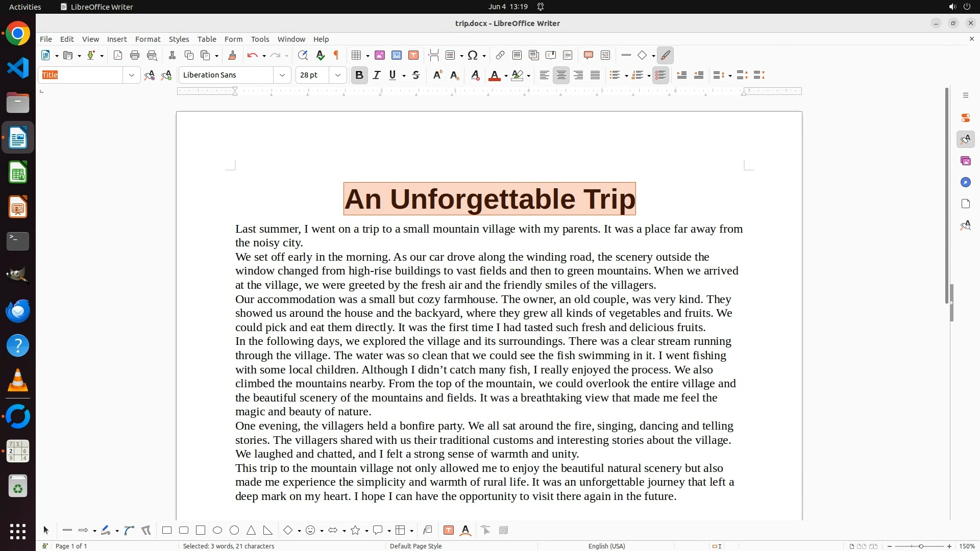Open the Format menu
Viewport: 980px width, 551px height.
click(148, 39)
